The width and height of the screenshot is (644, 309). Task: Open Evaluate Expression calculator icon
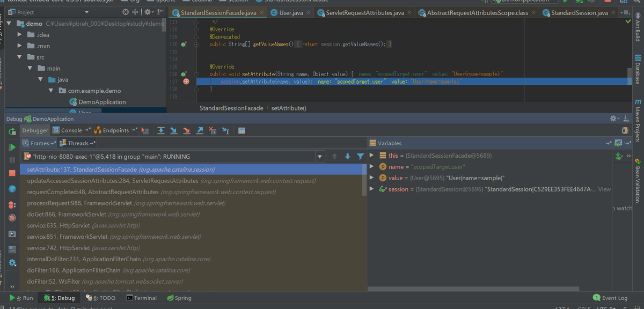tap(241, 130)
